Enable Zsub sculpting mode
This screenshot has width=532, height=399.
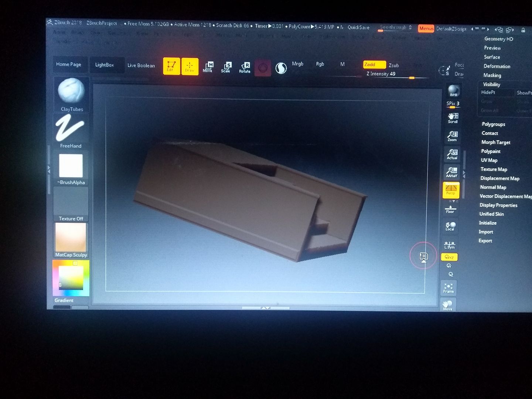(x=394, y=65)
